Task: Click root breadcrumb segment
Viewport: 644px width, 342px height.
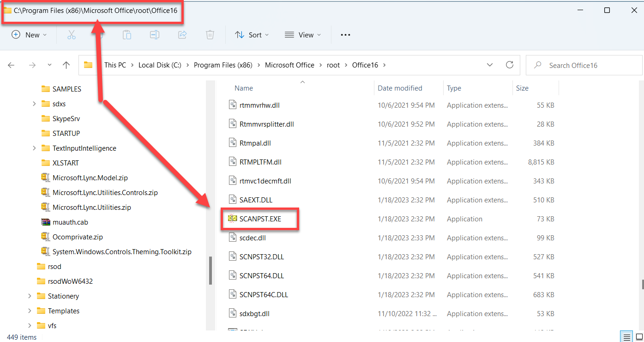Action: click(x=333, y=65)
